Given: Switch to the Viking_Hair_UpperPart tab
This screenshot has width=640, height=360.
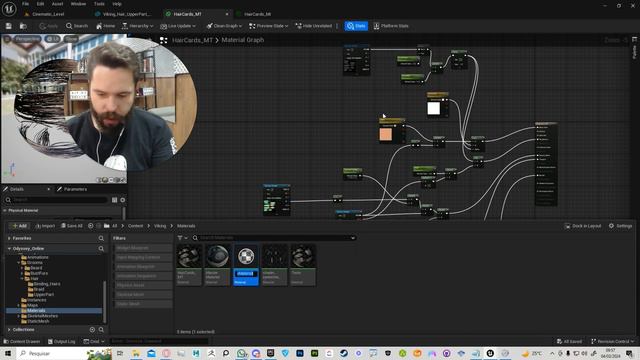Looking at the screenshot, I should 127,14.
